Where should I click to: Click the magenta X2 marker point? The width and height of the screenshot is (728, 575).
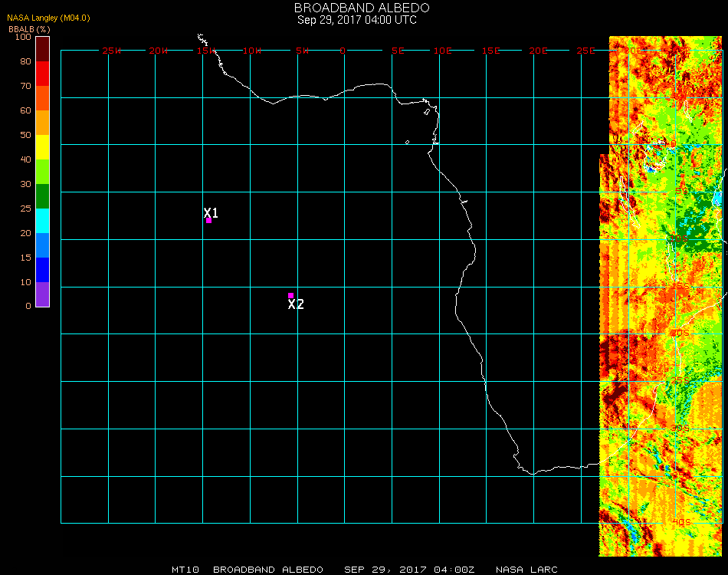[x=290, y=295]
